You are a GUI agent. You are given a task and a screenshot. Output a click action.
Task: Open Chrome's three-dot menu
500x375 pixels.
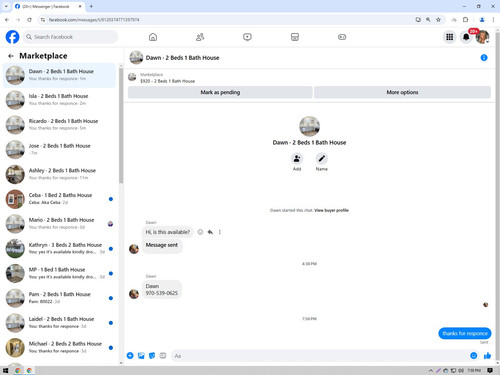493,20
